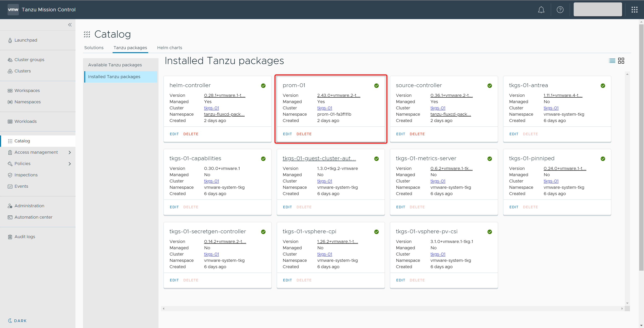Open the tkgs-01-guest-cluster-aut... package title link
This screenshot has height=328, width=644.
319,158
